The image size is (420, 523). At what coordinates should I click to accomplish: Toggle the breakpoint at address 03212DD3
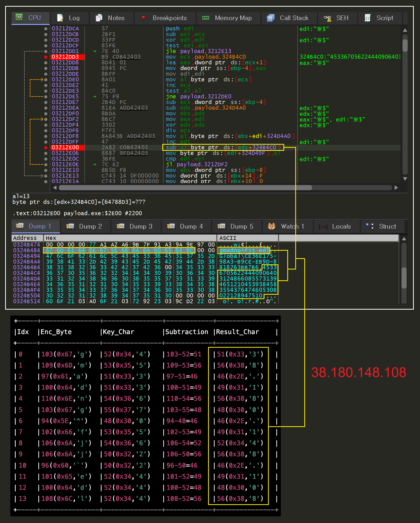46,57
